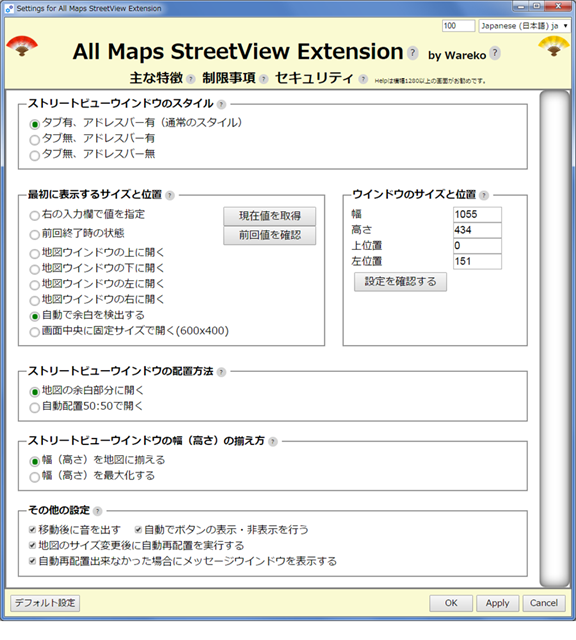576x640 pixels.
Task: Select 前回終了時の状態 option
Action: (35, 234)
